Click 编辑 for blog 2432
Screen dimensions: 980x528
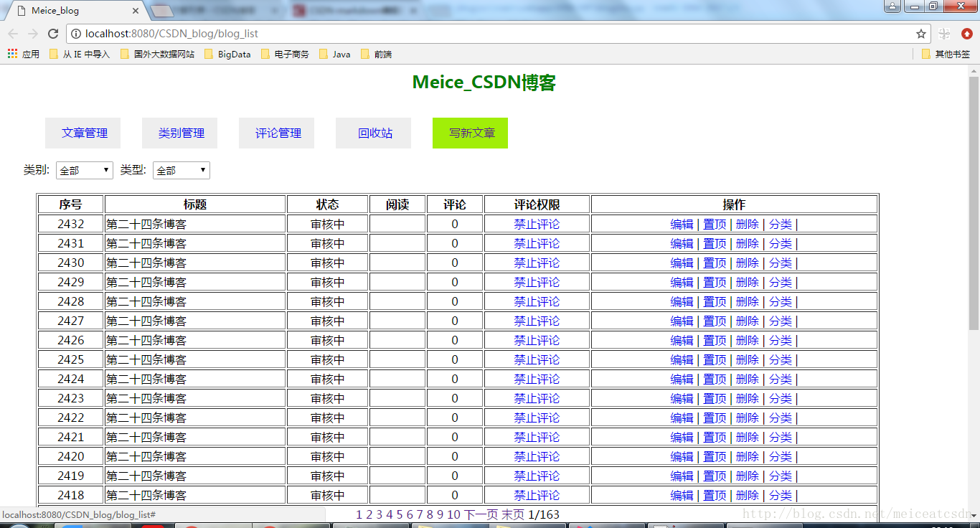pos(682,224)
